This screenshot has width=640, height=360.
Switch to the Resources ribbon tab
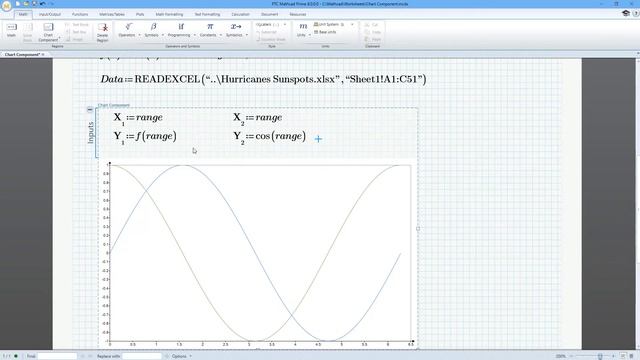pos(298,14)
